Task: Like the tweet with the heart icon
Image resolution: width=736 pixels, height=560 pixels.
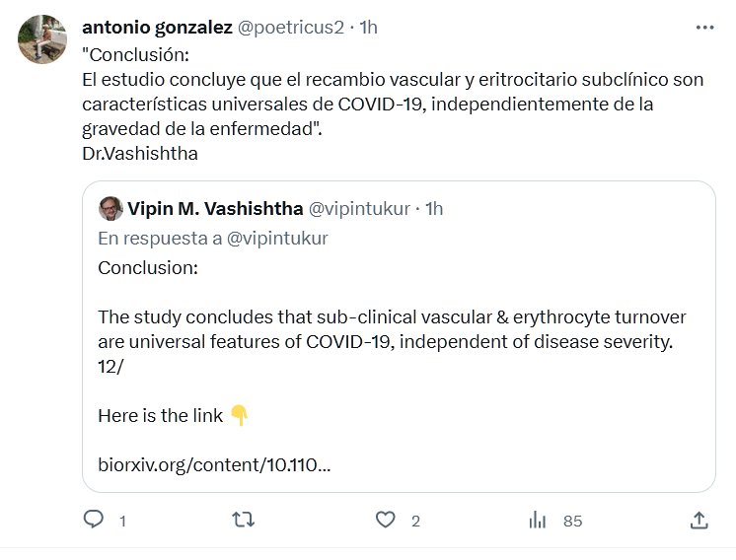Action: coord(387,520)
